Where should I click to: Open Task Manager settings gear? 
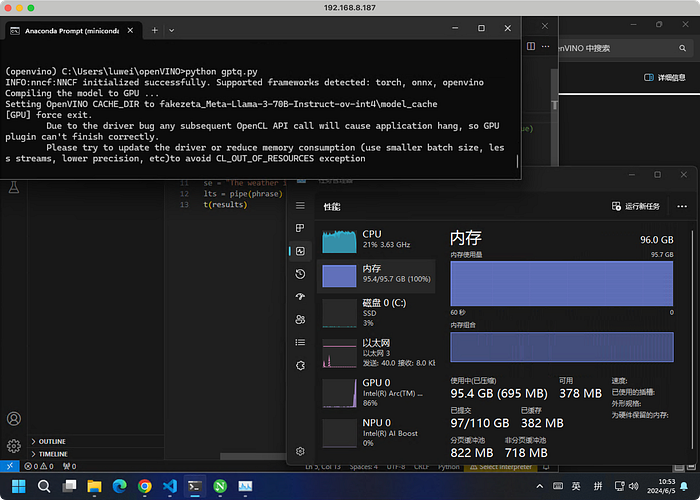click(300, 451)
